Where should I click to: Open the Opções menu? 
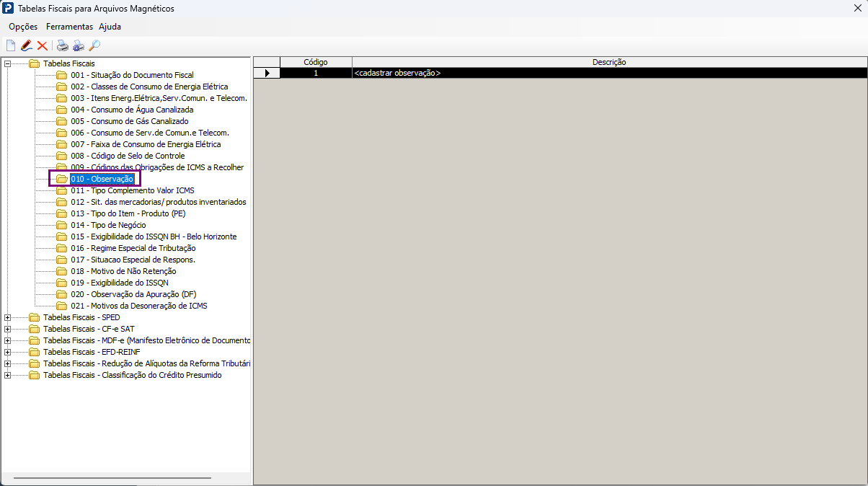[x=23, y=27]
